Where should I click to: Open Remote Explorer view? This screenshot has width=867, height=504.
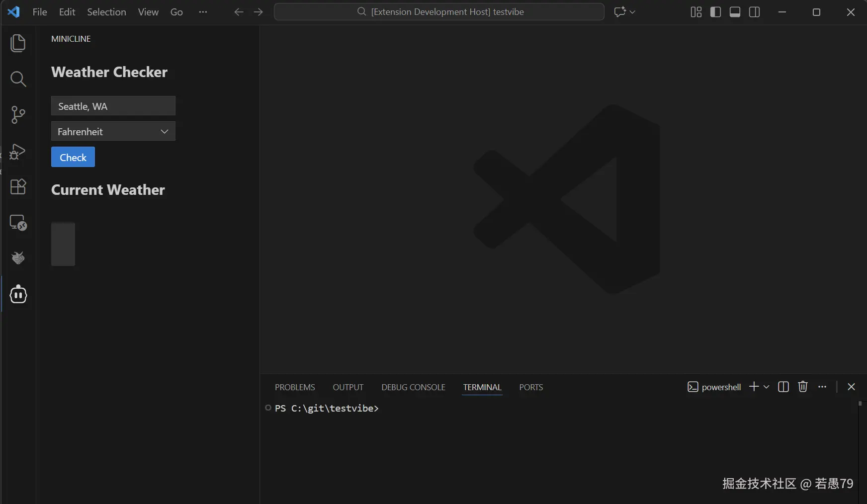pos(18,222)
